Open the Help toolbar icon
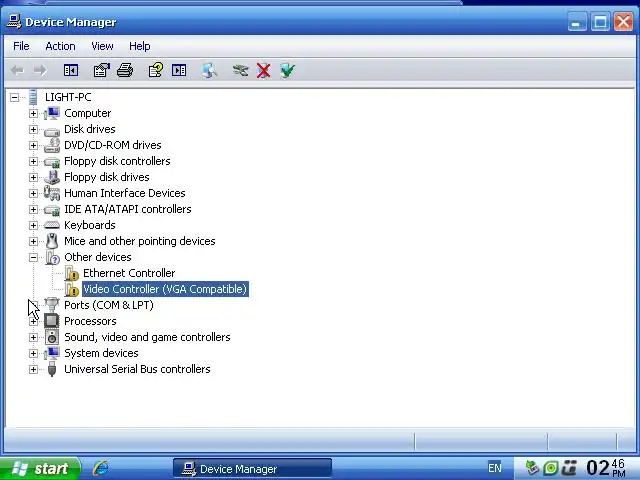The height and width of the screenshot is (480, 640). coord(156,70)
